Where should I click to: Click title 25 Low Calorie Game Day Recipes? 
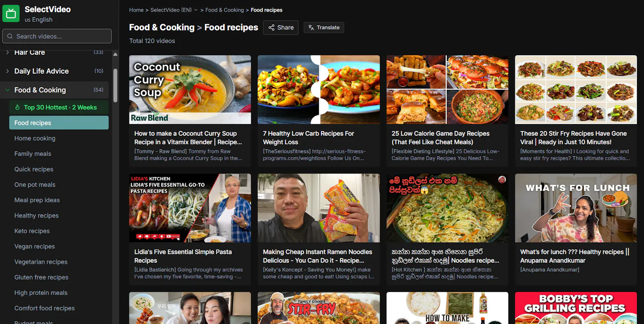pyautogui.click(x=440, y=138)
